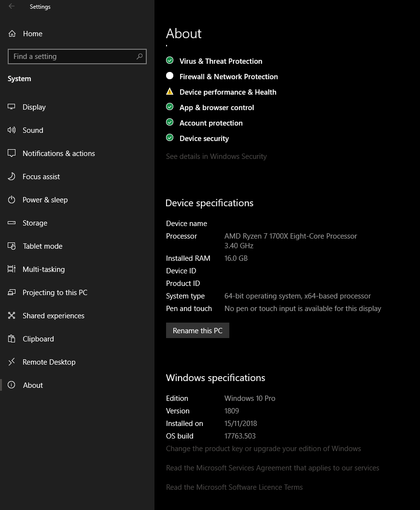Click OS build value 17763.503
This screenshot has width=420, height=510.
point(240,436)
